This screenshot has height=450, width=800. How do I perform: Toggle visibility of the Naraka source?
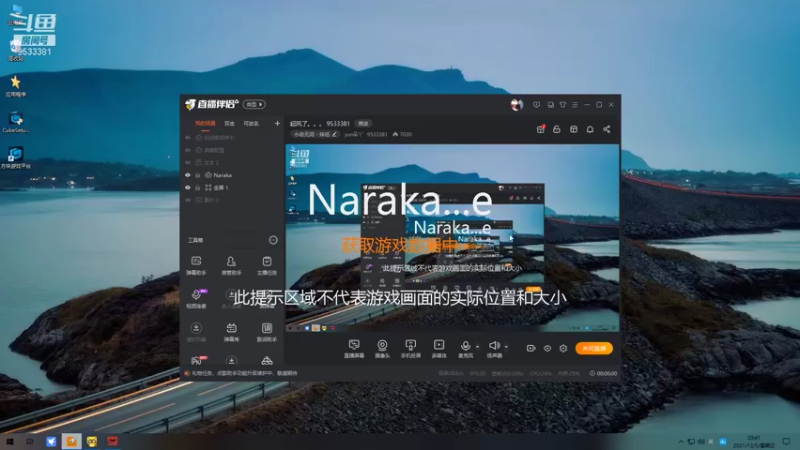coord(188,175)
